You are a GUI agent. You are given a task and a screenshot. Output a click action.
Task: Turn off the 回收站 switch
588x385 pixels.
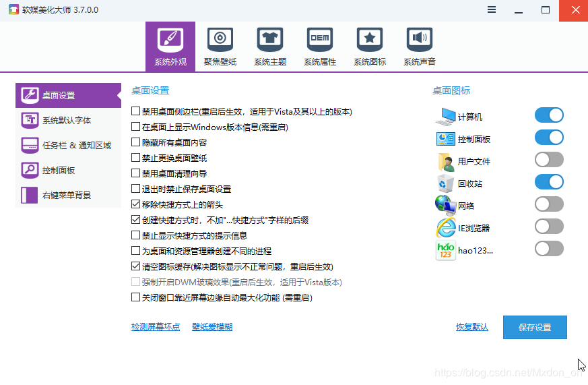(549, 182)
